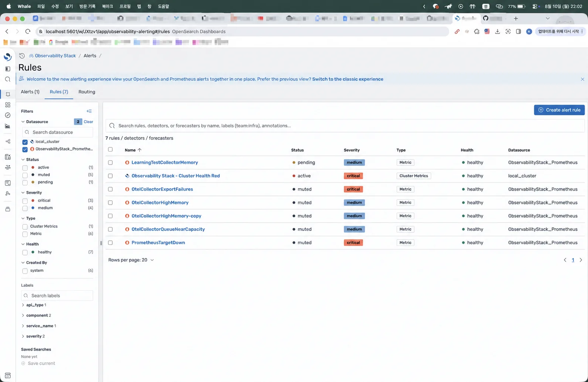This screenshot has width=588, height=382.
Task: Clear the Datasource filter selection
Action: pos(88,122)
